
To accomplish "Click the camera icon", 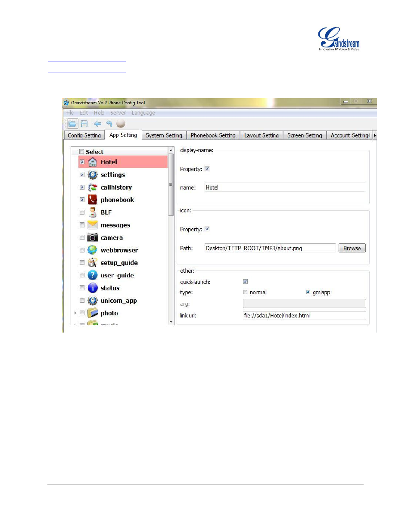I will [93, 237].
